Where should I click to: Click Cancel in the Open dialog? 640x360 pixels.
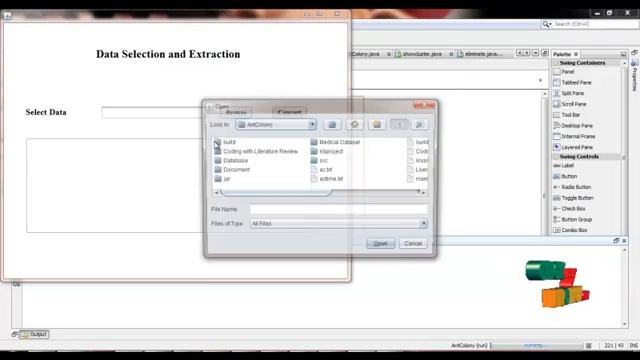[x=413, y=244]
